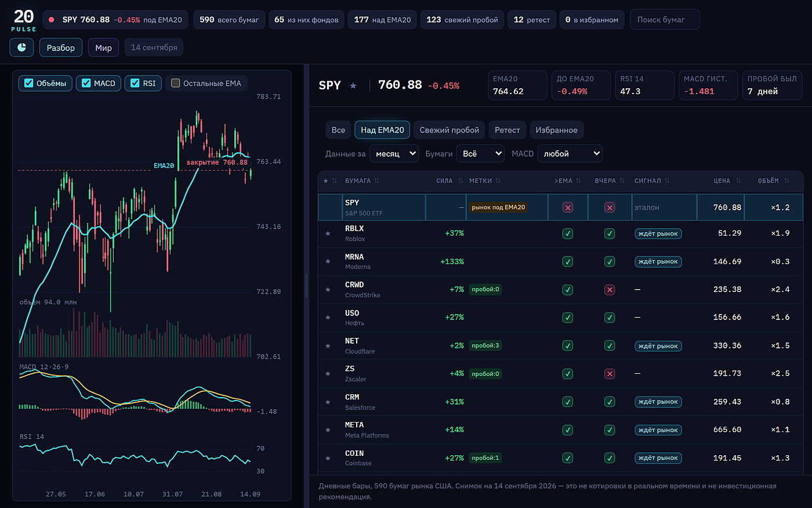Click CRWD red cross in ВЧЕРА column
Viewport: 812px width, 508px height.
[x=610, y=290]
